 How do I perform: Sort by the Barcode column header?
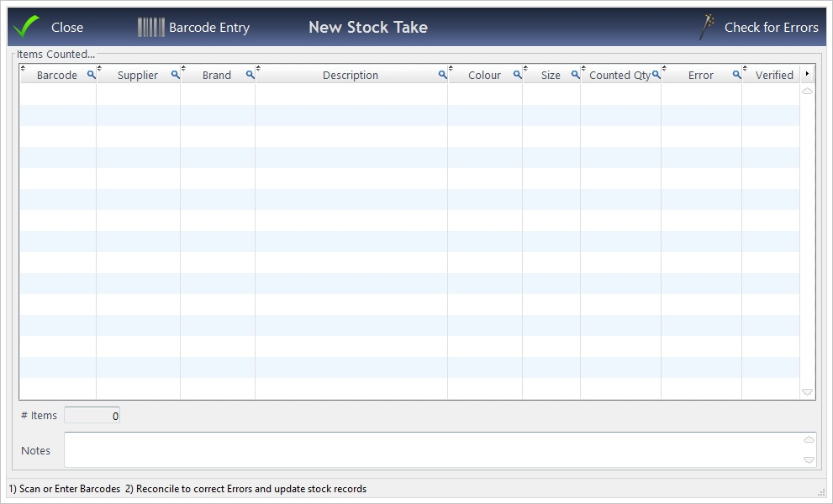click(x=57, y=76)
